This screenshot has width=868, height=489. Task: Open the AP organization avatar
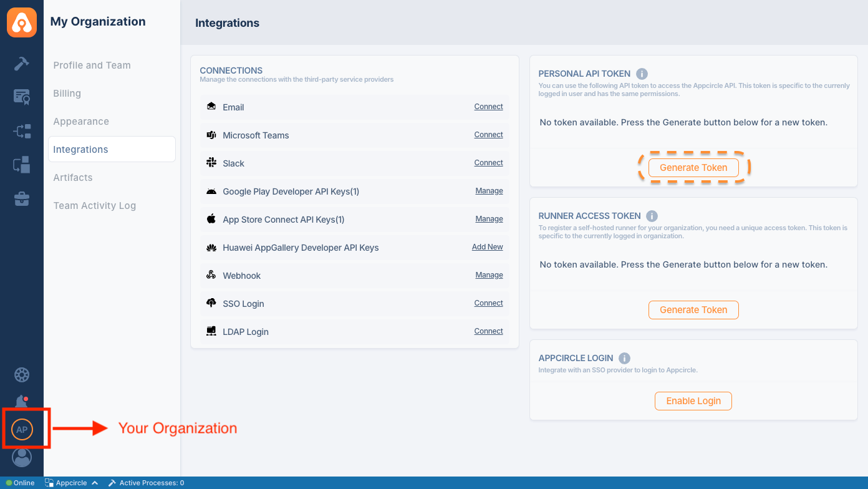pos(22,430)
